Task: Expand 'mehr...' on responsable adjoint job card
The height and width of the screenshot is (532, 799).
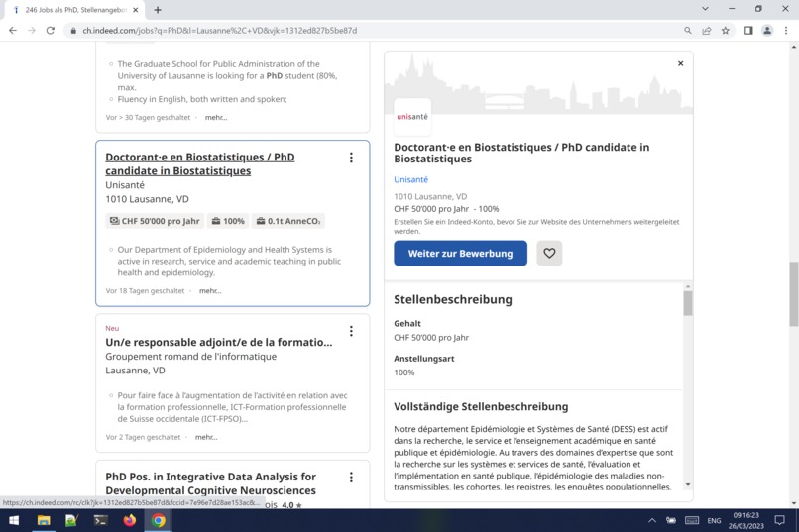Action: point(206,437)
